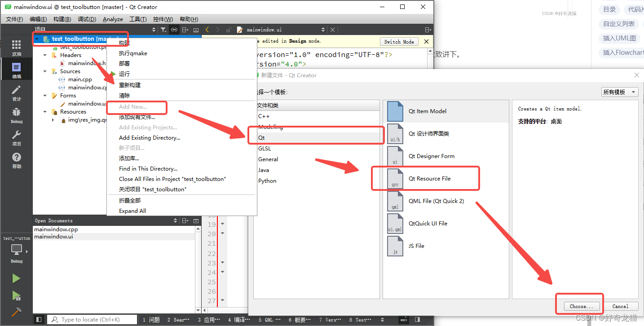Split the Open Documents pane

pyautogui.click(x=185, y=220)
